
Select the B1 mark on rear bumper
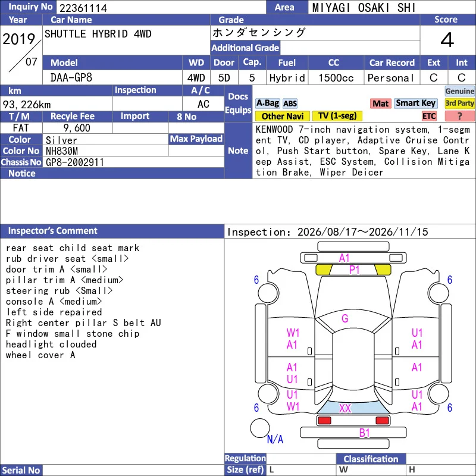pos(364,433)
